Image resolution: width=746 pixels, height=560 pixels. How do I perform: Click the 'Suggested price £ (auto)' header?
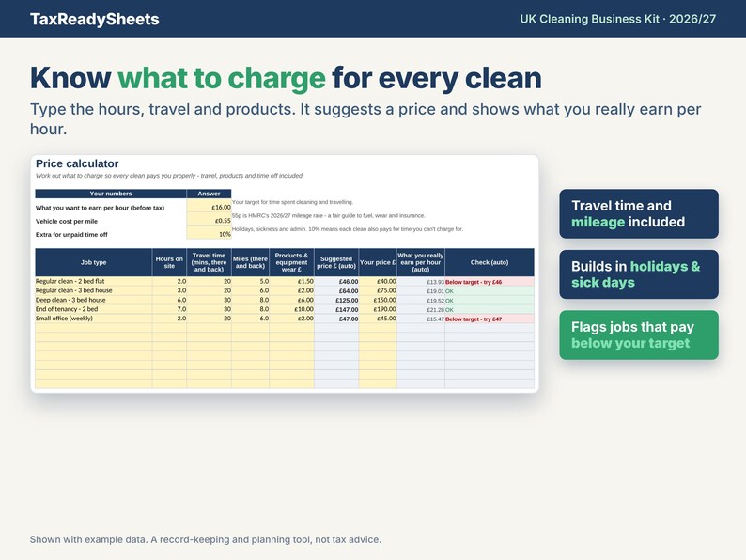(x=336, y=262)
